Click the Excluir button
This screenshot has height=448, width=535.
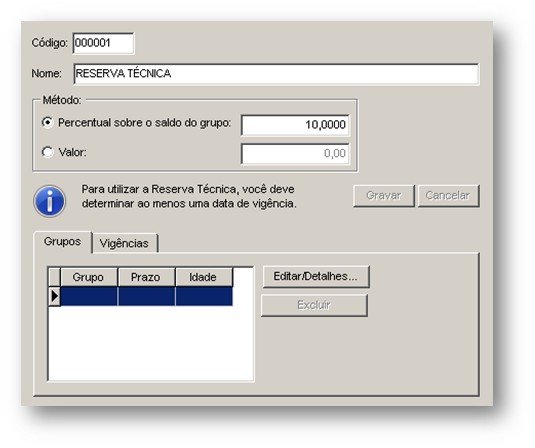pos(314,305)
